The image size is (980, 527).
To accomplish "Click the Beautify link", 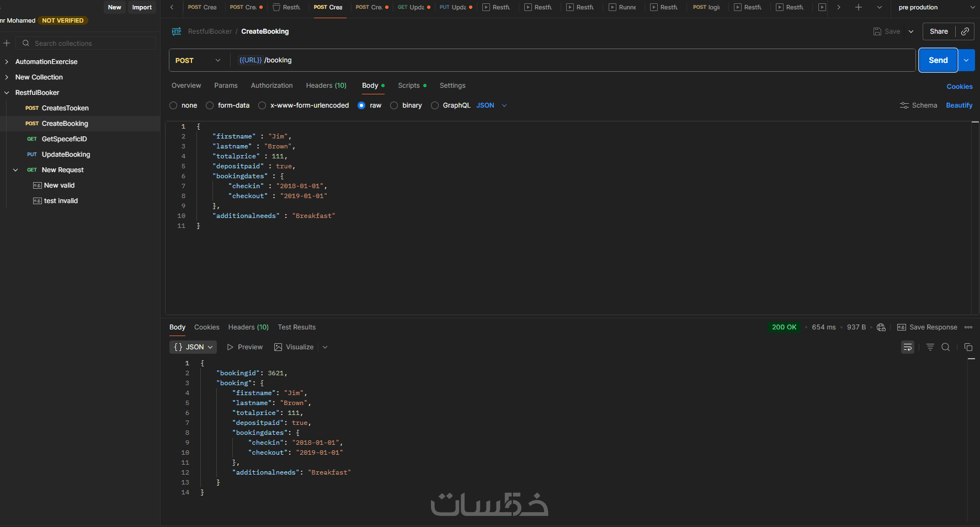I will coord(959,105).
